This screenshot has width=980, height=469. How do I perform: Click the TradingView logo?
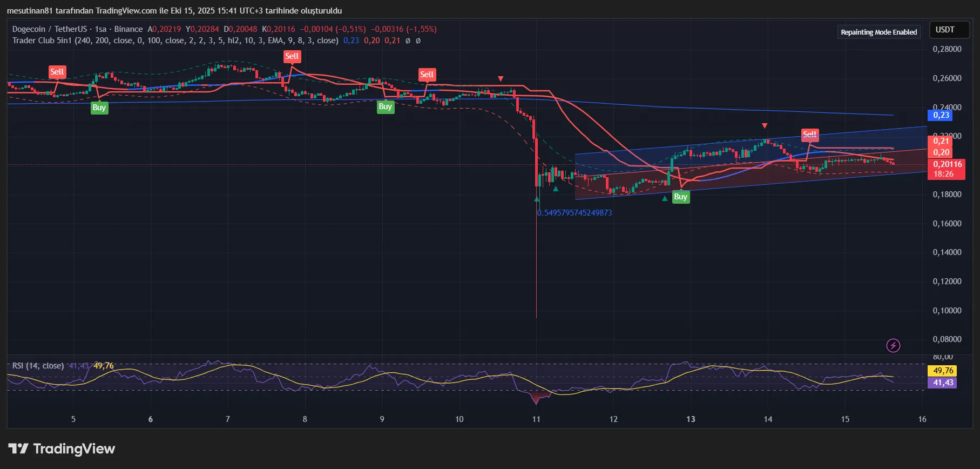[62, 449]
